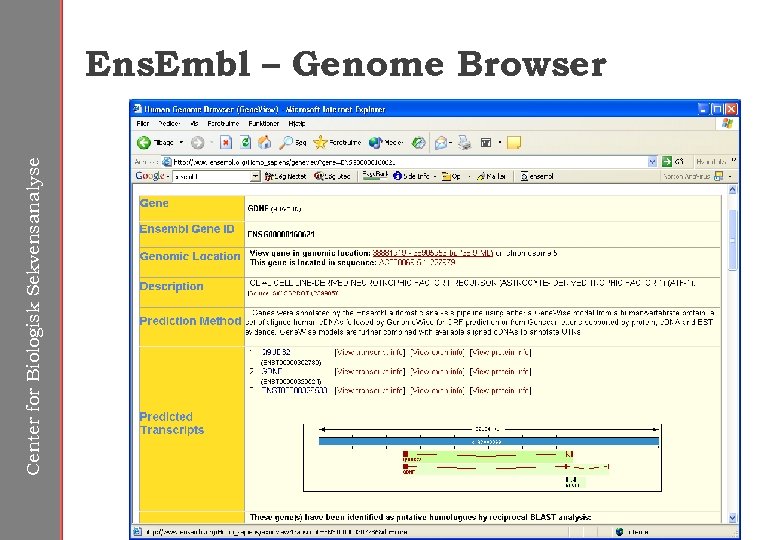Open View transcript info for GDNF transcript
780x540 pixels.
pos(370,371)
